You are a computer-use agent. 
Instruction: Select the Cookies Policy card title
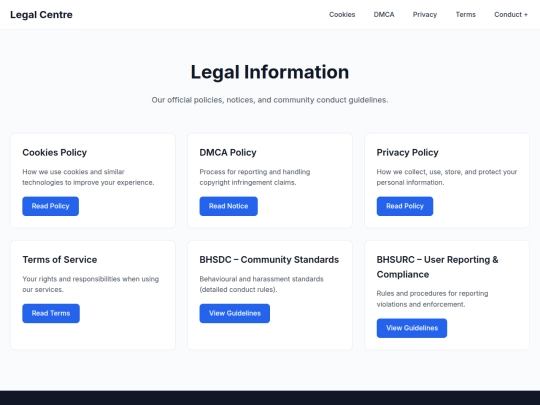click(54, 153)
